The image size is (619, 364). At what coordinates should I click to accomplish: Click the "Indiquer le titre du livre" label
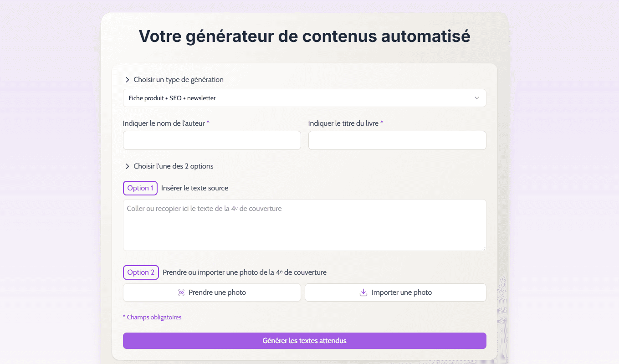[343, 123]
